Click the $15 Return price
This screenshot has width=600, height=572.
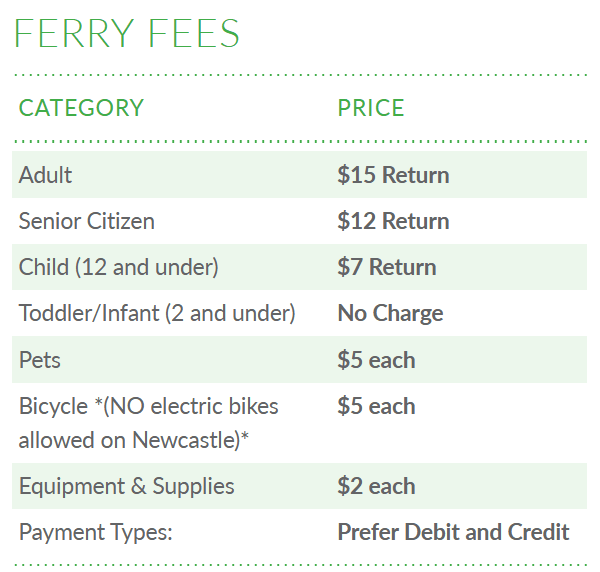coord(393,175)
